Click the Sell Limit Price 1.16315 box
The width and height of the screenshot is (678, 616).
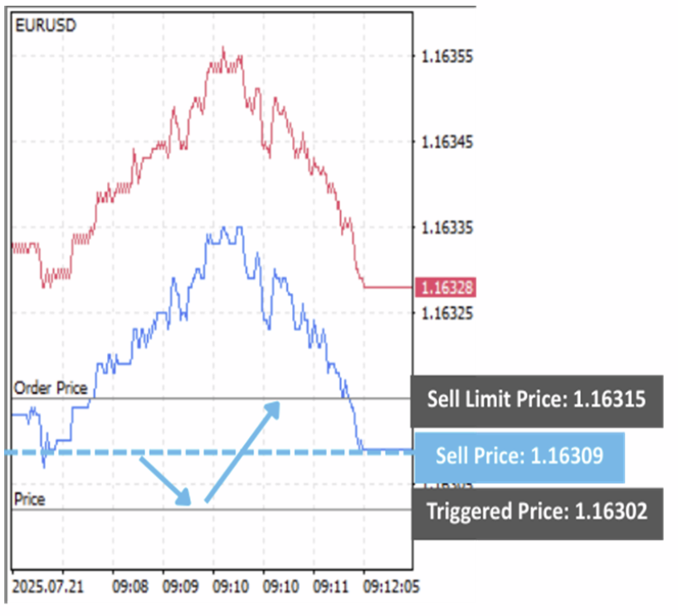tap(537, 399)
